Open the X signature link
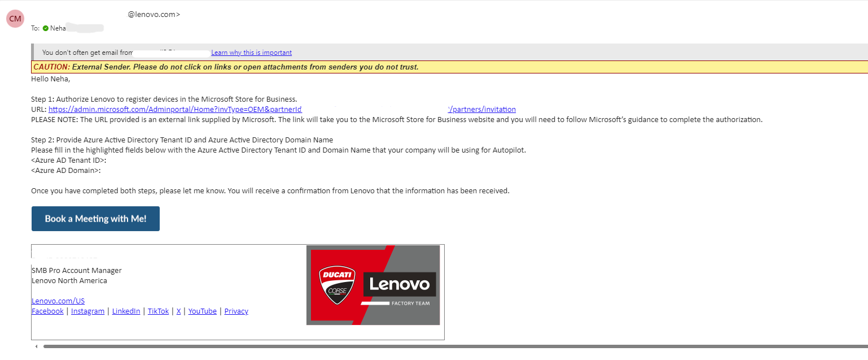Viewport: 868px width, 360px height. [178, 311]
